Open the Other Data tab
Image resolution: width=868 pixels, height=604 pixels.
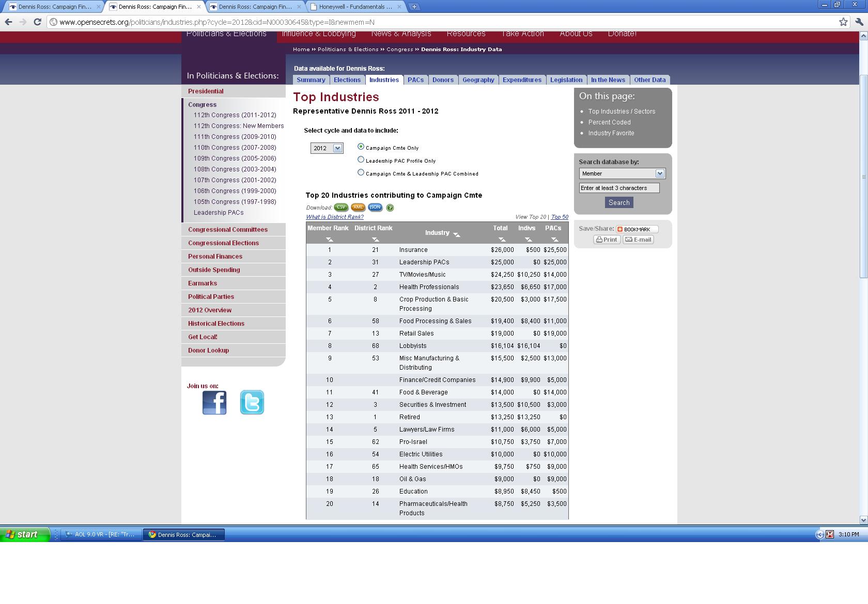coord(649,80)
